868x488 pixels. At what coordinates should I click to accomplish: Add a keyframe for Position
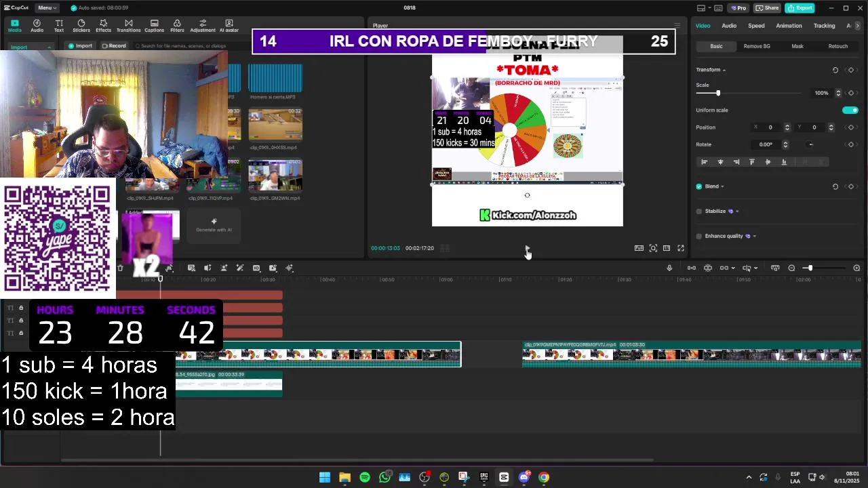(x=851, y=127)
